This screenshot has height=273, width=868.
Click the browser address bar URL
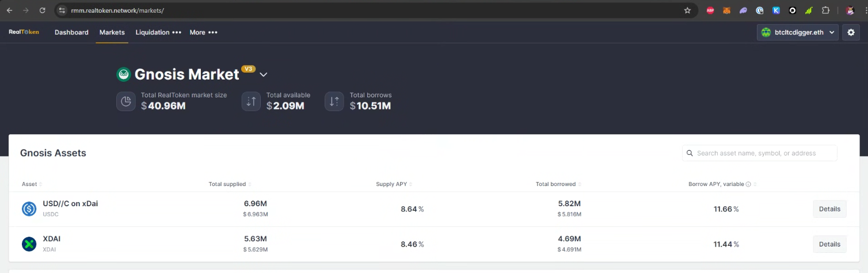[x=117, y=10]
